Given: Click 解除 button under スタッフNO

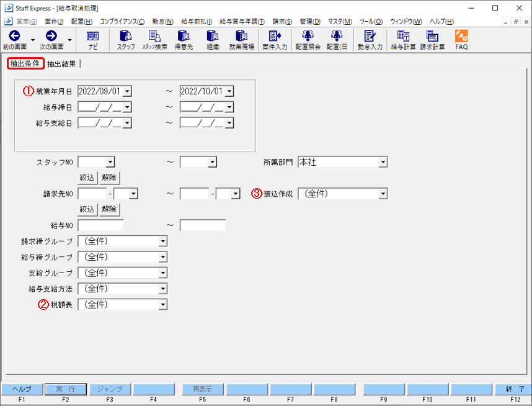Looking at the screenshot, I should [109, 178].
